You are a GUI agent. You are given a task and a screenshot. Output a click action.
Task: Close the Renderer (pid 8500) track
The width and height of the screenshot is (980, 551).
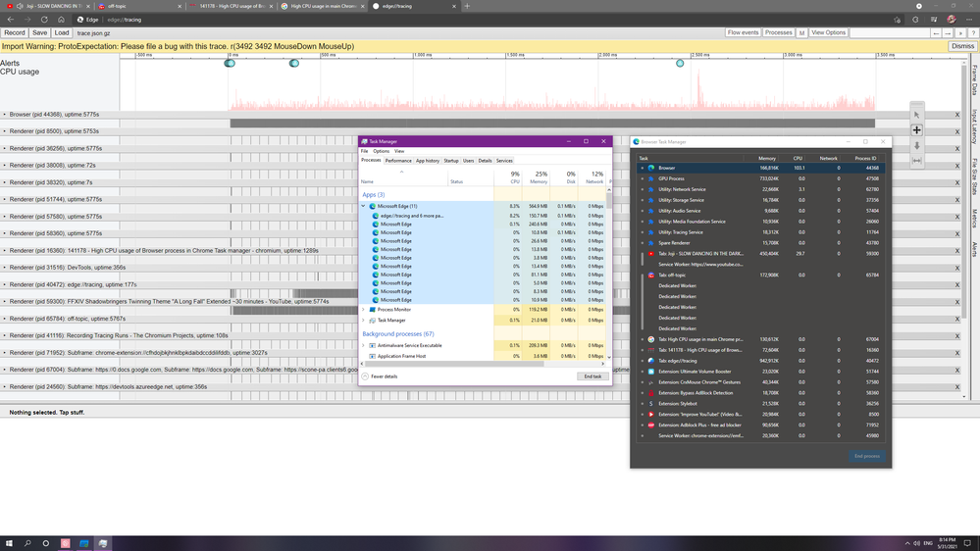click(x=956, y=131)
